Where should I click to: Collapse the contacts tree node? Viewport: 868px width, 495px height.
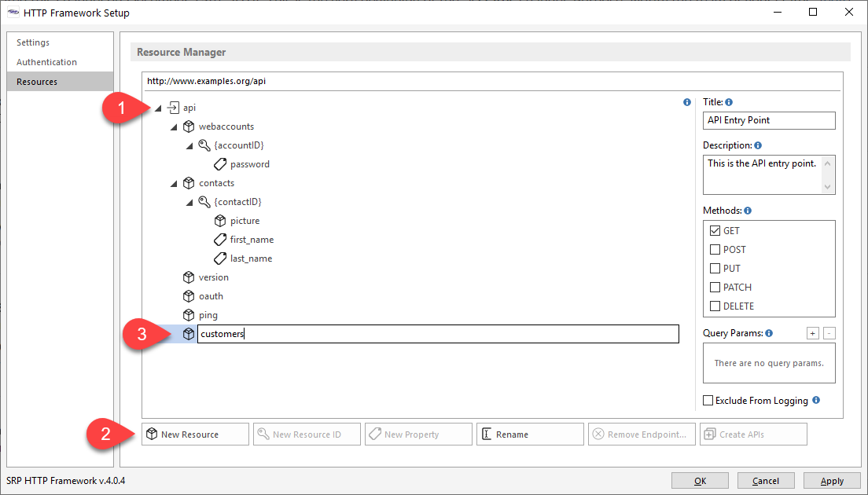click(174, 183)
